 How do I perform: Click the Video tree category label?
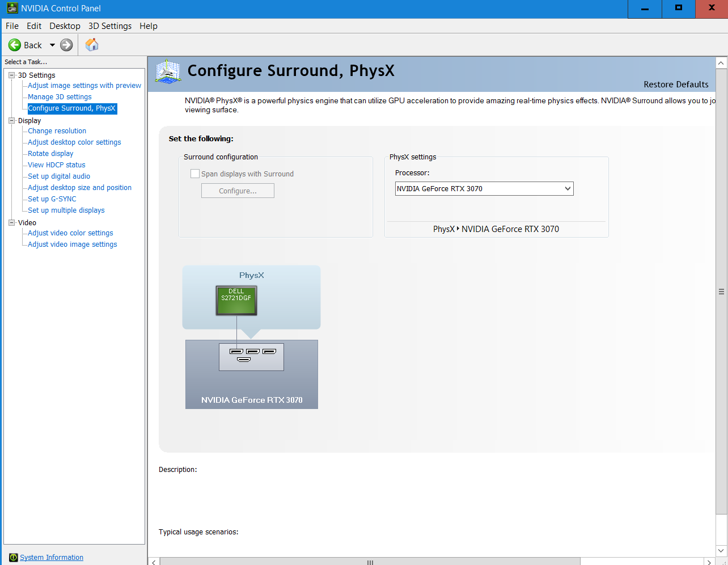[27, 223]
